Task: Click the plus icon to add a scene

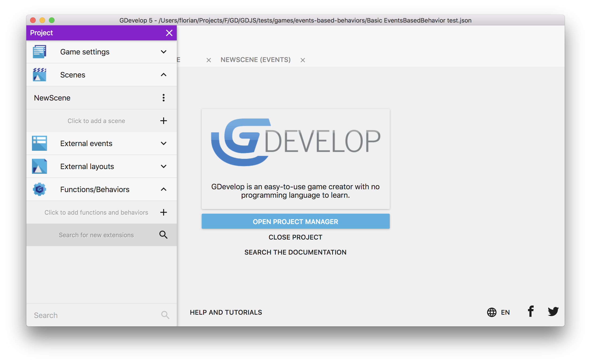Action: pos(164,121)
